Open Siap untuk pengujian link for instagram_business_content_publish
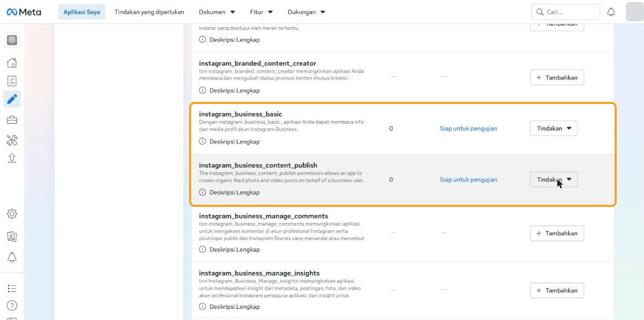The width and height of the screenshot is (644, 320). click(x=468, y=180)
